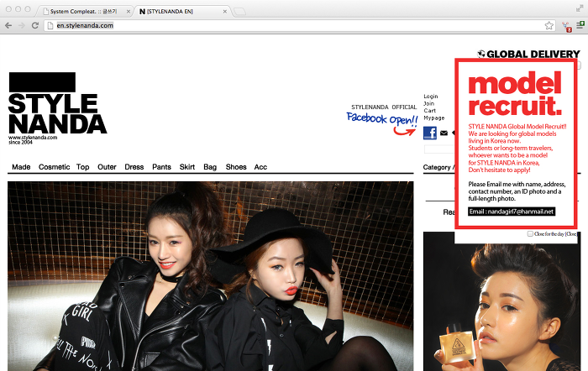Go back with the browser back arrow

[x=8, y=25]
